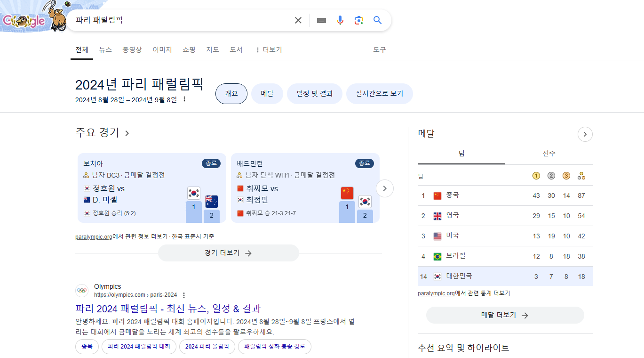Open the 실시간으로 보기 chip
644x358 pixels.
tap(380, 94)
